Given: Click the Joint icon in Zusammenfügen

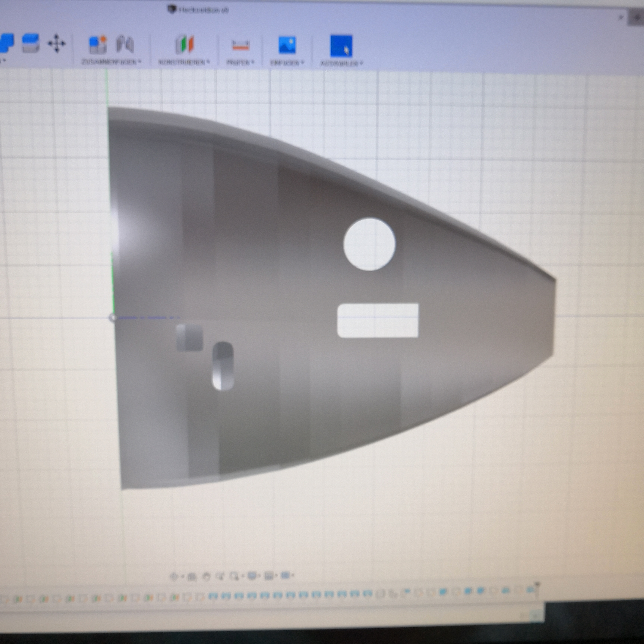Looking at the screenshot, I should pyautogui.click(x=125, y=44).
